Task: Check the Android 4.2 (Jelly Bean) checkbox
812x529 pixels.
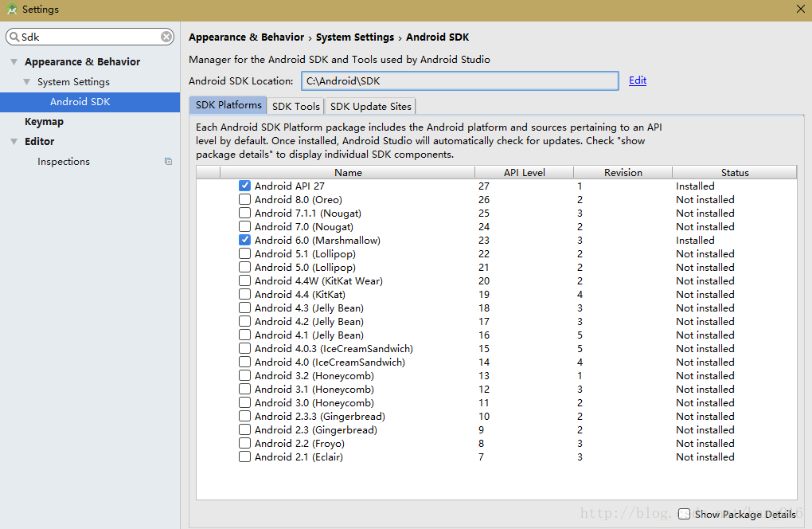Action: pos(244,321)
